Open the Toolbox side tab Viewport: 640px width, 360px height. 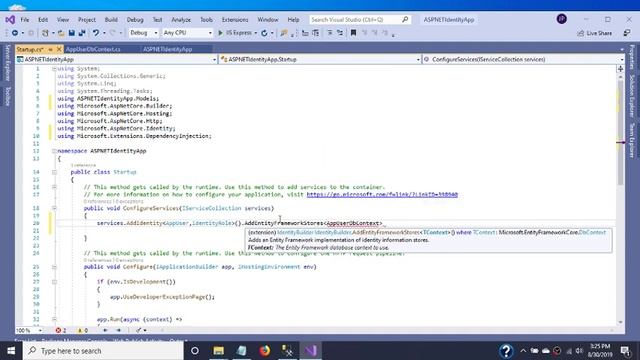(x=7, y=96)
